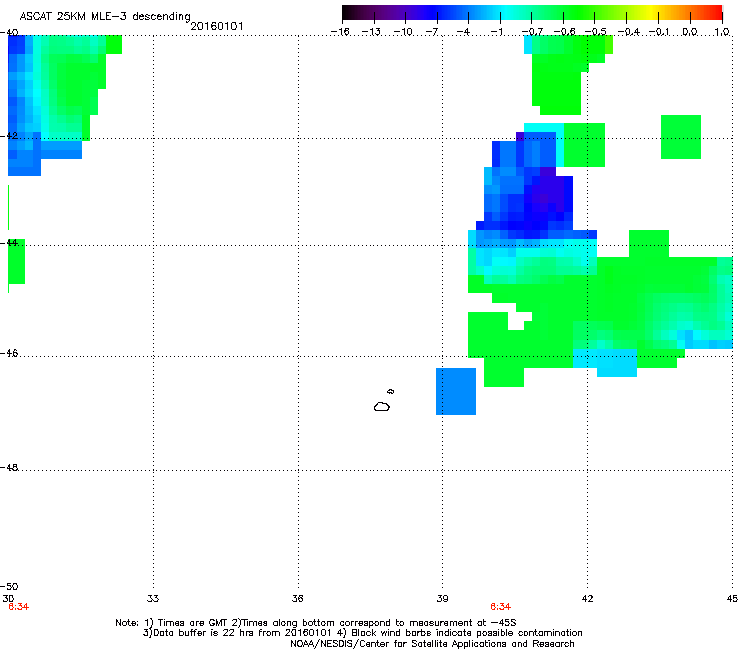Click the -46 latitude axis label
Screen dimensions: 740x650
point(9,354)
